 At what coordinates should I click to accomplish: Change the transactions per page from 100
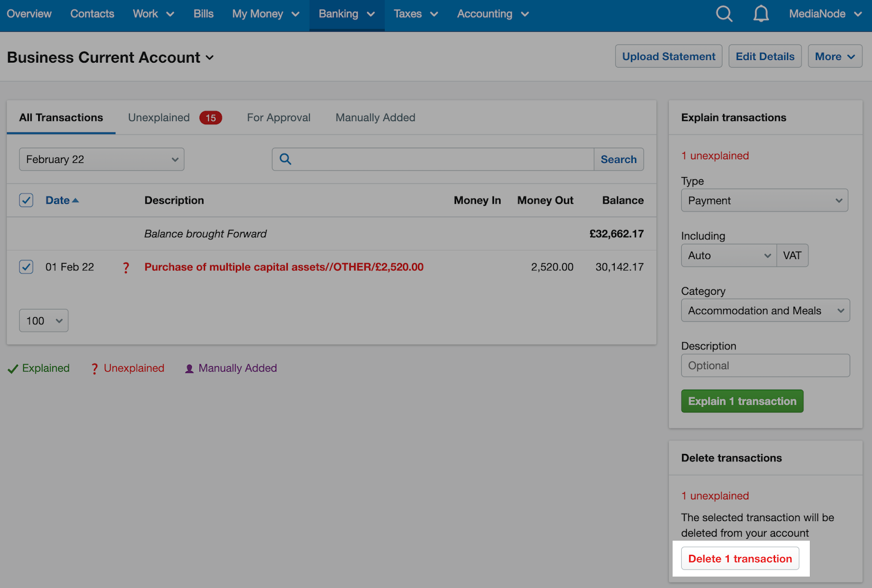[x=43, y=320]
